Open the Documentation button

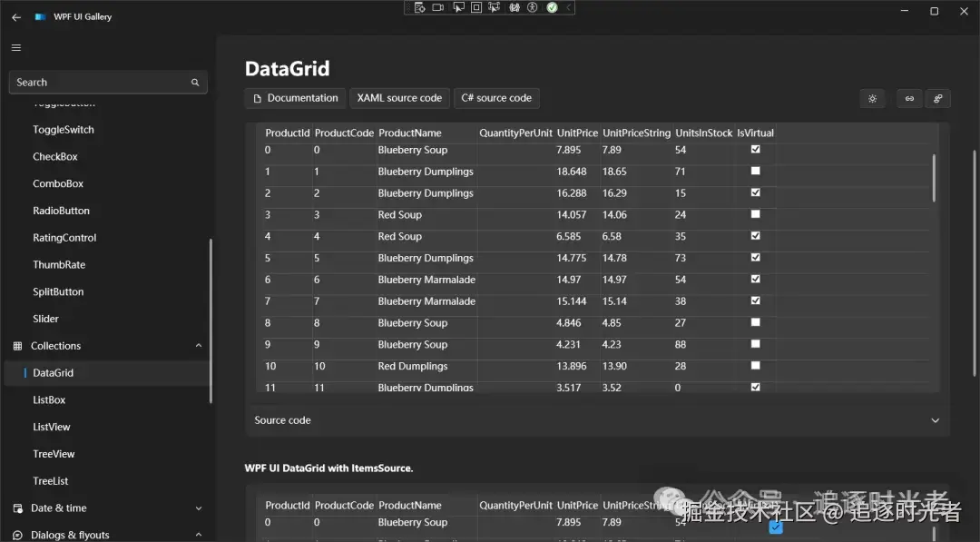click(x=295, y=98)
